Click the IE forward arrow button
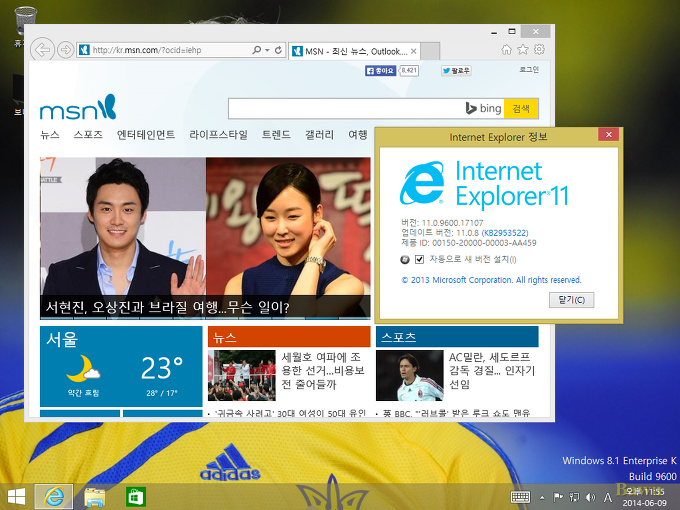Image resolution: width=680 pixels, height=510 pixels. tap(65, 50)
